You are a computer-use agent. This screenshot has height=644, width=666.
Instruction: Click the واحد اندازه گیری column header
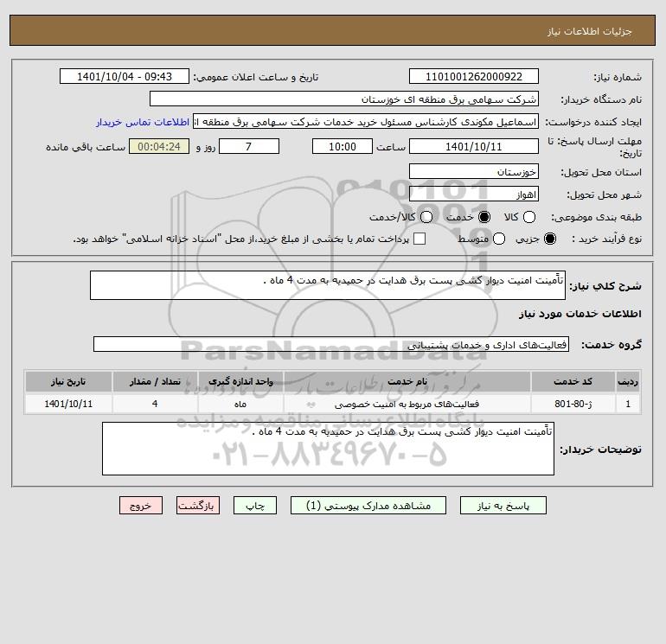point(240,381)
